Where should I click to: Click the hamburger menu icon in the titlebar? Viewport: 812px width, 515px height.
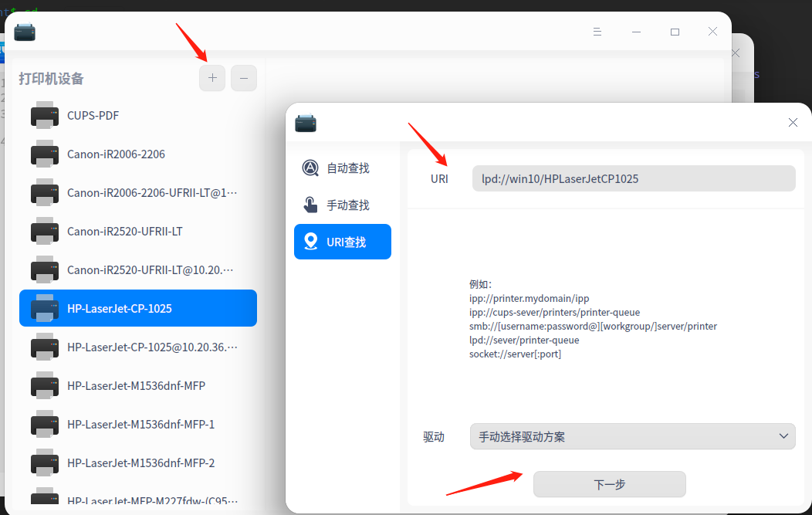point(597,32)
